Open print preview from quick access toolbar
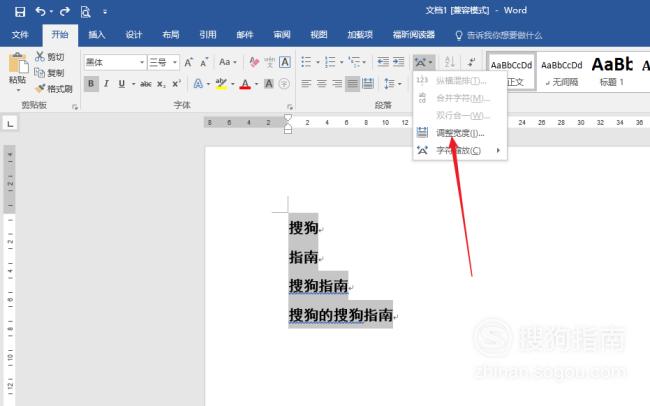 tap(85, 12)
